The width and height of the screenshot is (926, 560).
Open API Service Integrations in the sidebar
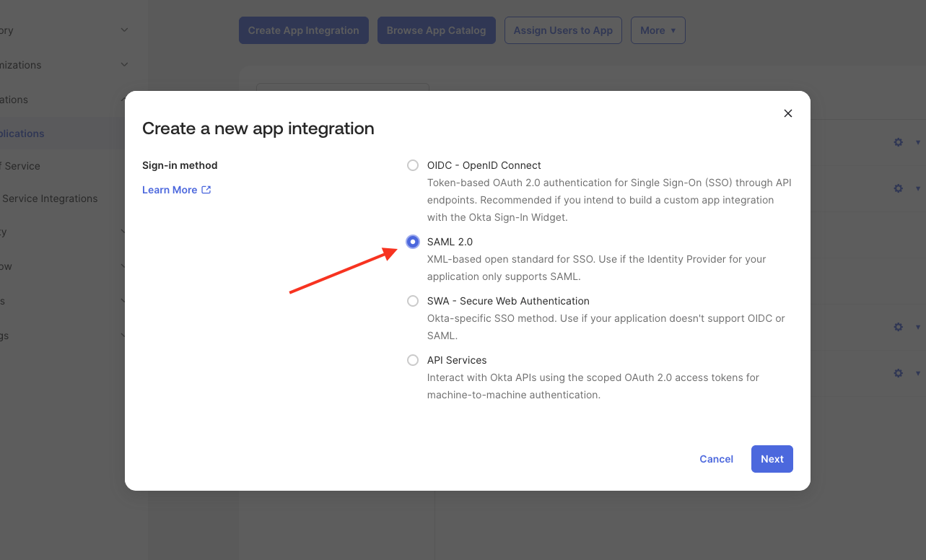(49, 198)
